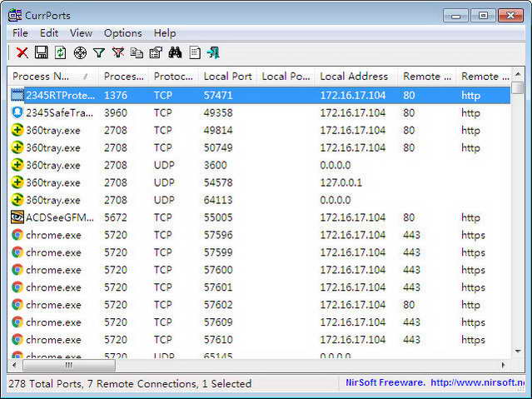Click the target crosshair icon in toolbar

[x=80, y=53]
